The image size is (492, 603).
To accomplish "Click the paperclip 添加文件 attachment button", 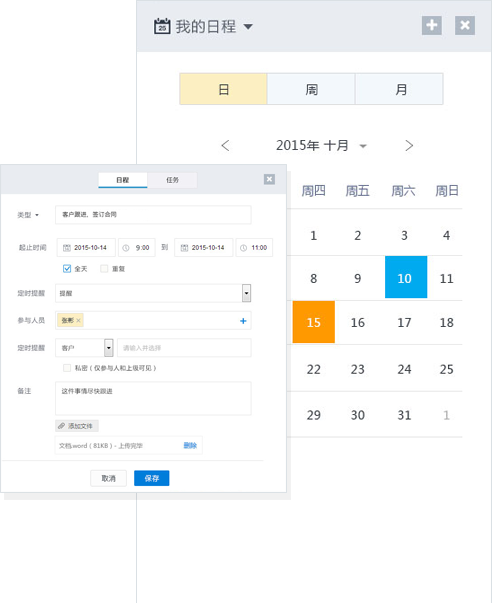I will pyautogui.click(x=77, y=426).
